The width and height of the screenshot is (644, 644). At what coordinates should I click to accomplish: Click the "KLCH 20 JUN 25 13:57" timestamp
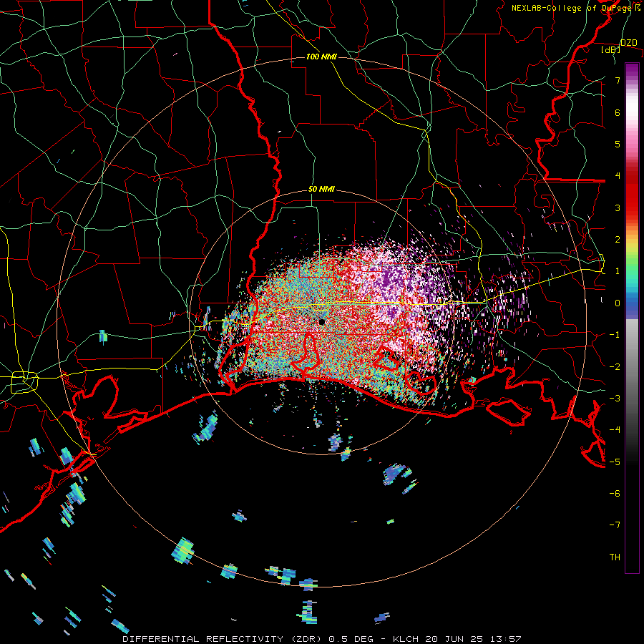pos(457,639)
